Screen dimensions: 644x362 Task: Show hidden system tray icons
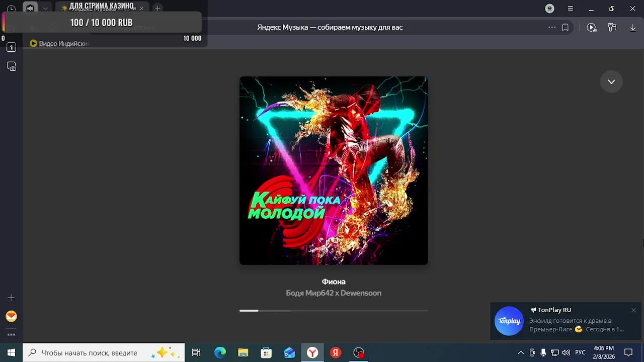pos(521,352)
